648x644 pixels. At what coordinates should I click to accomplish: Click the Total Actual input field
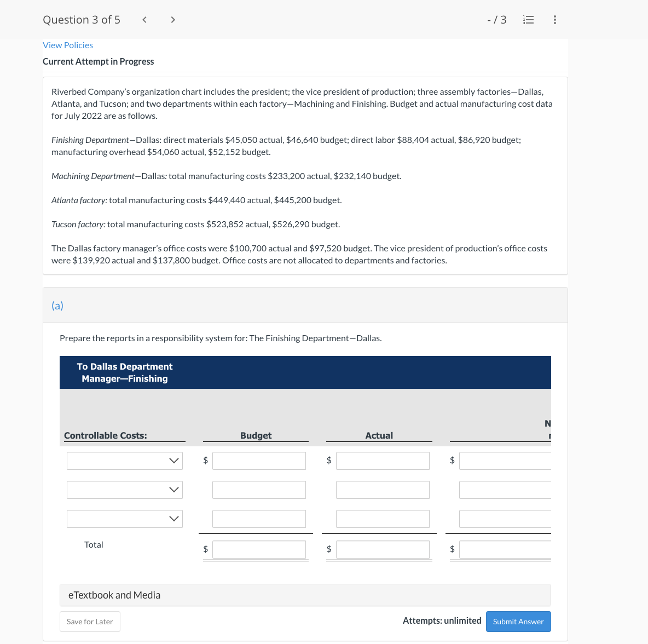pyautogui.click(x=382, y=549)
